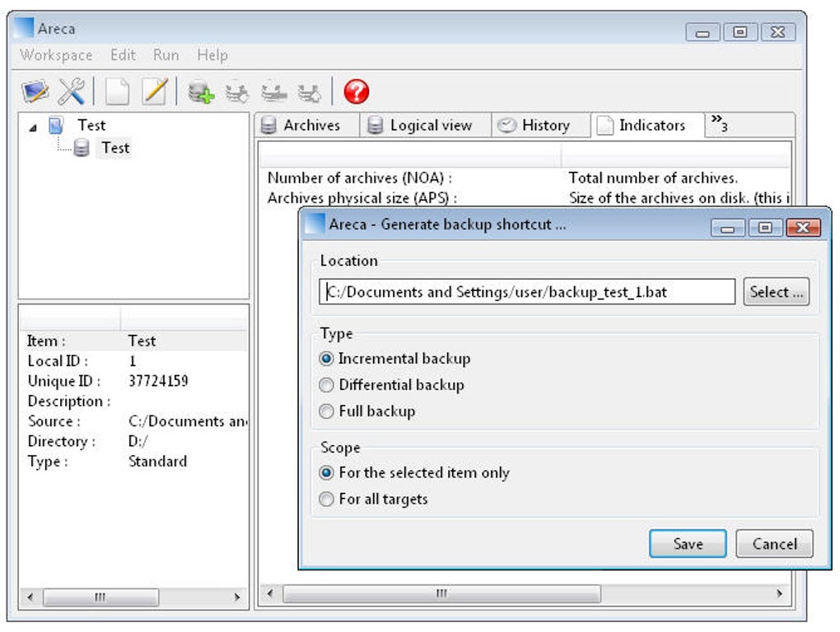
Task: Click the Item : Test property row
Action: (x=134, y=341)
